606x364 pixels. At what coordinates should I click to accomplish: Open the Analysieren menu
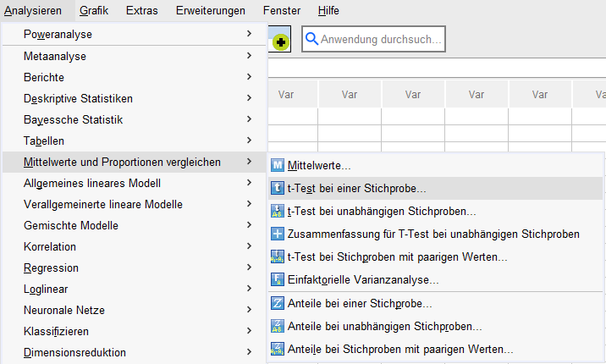pos(33,10)
